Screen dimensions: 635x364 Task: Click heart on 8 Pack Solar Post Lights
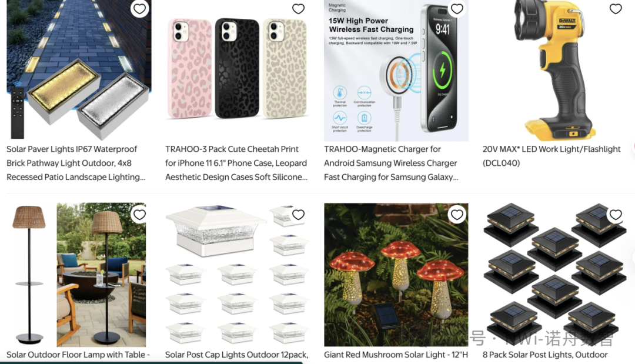pos(616,215)
